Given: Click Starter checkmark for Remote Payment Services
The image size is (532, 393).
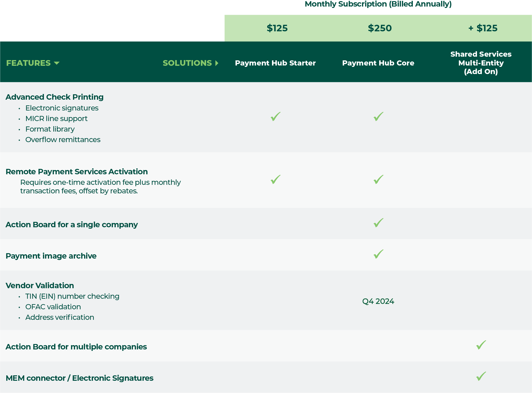Looking at the screenshot, I should pyautogui.click(x=276, y=179).
